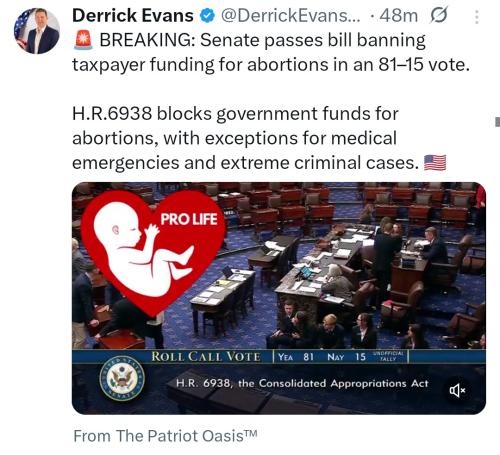Click the Grok slashed-circle icon
500x455 pixels.
pyautogui.click(x=439, y=16)
